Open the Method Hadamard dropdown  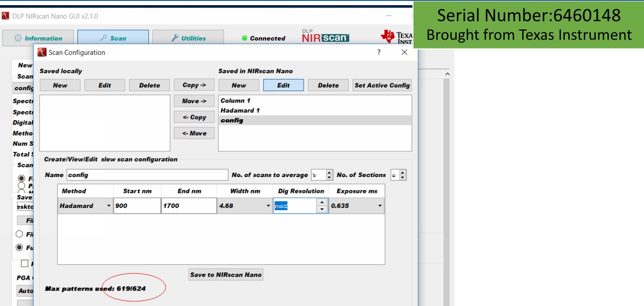85,206
